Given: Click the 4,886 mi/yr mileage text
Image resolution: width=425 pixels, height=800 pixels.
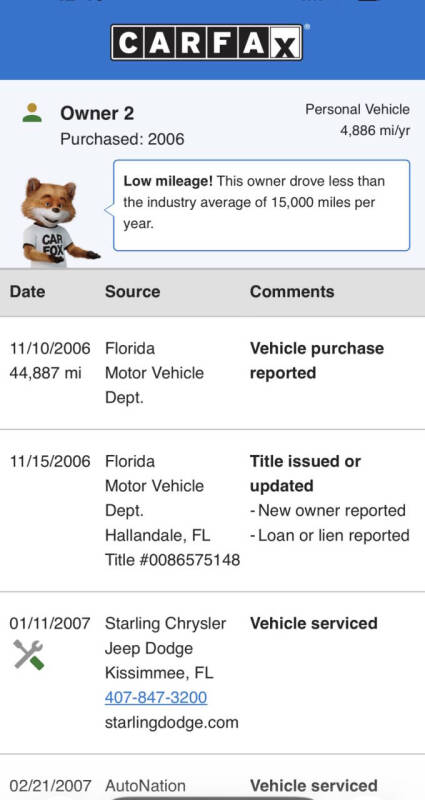Looking at the screenshot, I should tap(375, 131).
